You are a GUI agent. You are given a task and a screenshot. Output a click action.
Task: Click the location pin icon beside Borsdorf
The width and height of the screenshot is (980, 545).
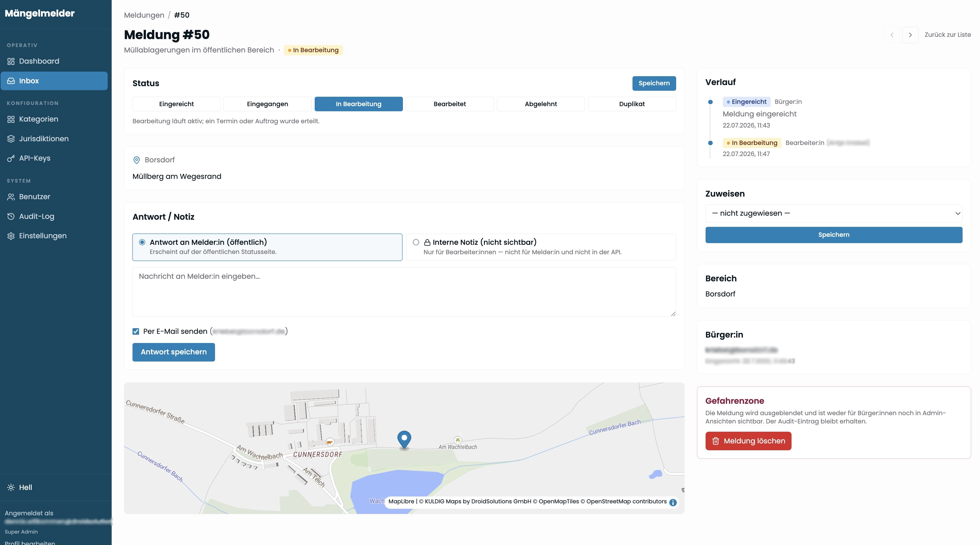tap(136, 160)
